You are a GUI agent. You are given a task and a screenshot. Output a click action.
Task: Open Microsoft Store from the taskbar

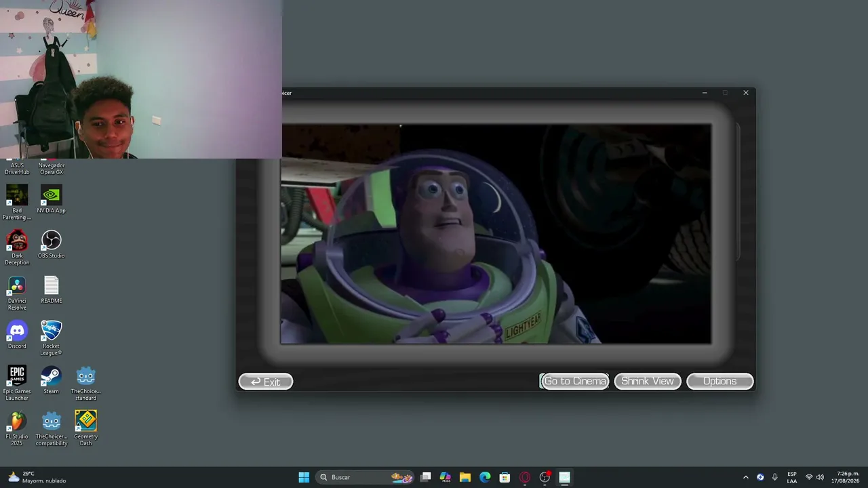tap(505, 477)
